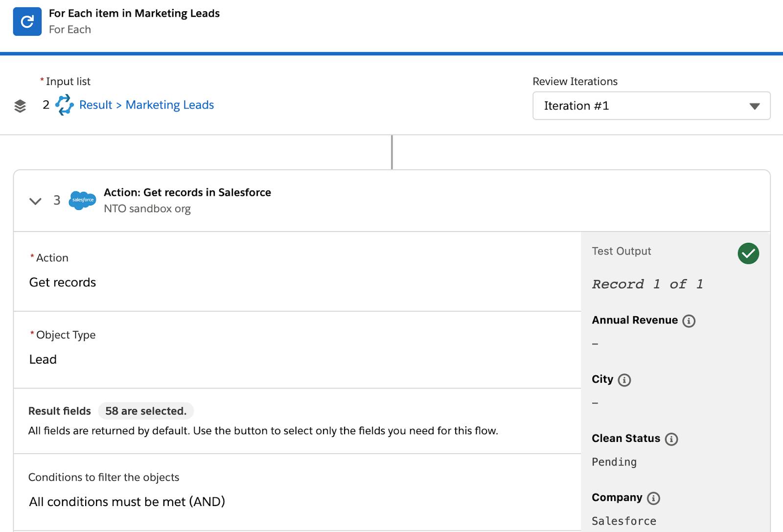783x532 pixels.
Task: Open the Clean Status info icon
Action: pos(671,439)
